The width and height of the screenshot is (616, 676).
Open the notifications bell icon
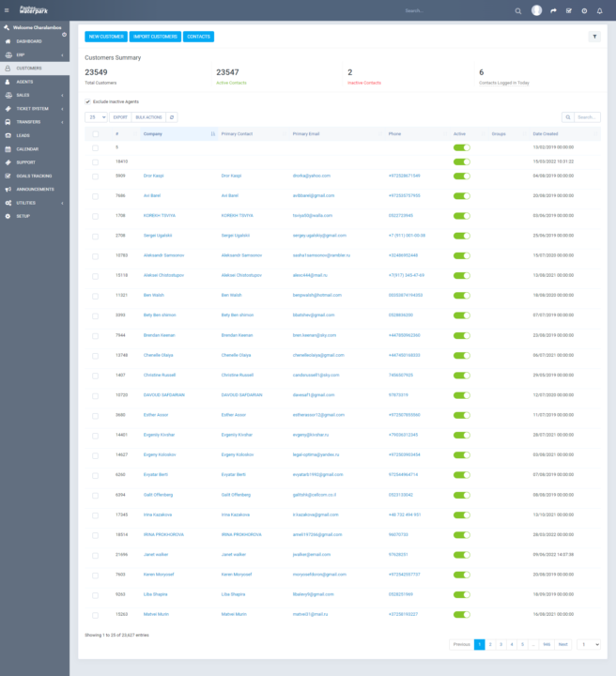(x=600, y=11)
